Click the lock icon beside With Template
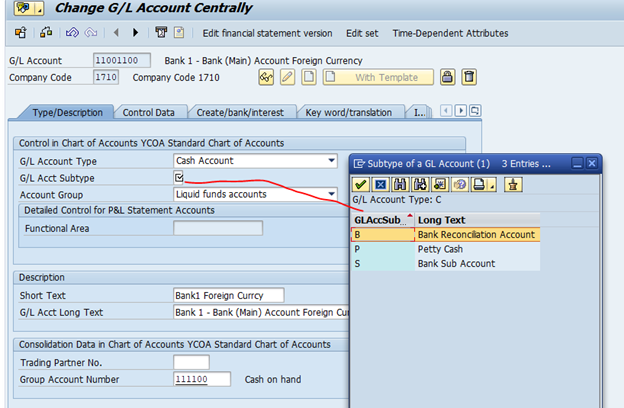624x408 pixels. [x=448, y=77]
